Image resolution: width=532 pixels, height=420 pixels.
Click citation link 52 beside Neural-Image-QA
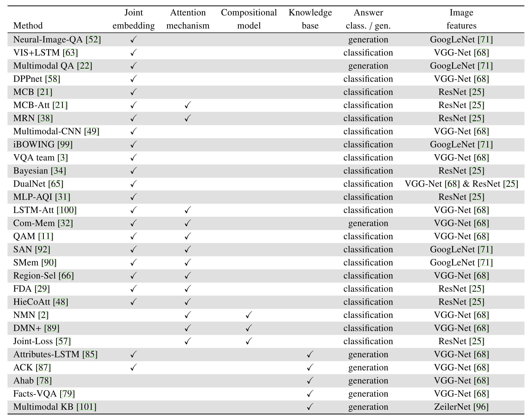point(93,40)
